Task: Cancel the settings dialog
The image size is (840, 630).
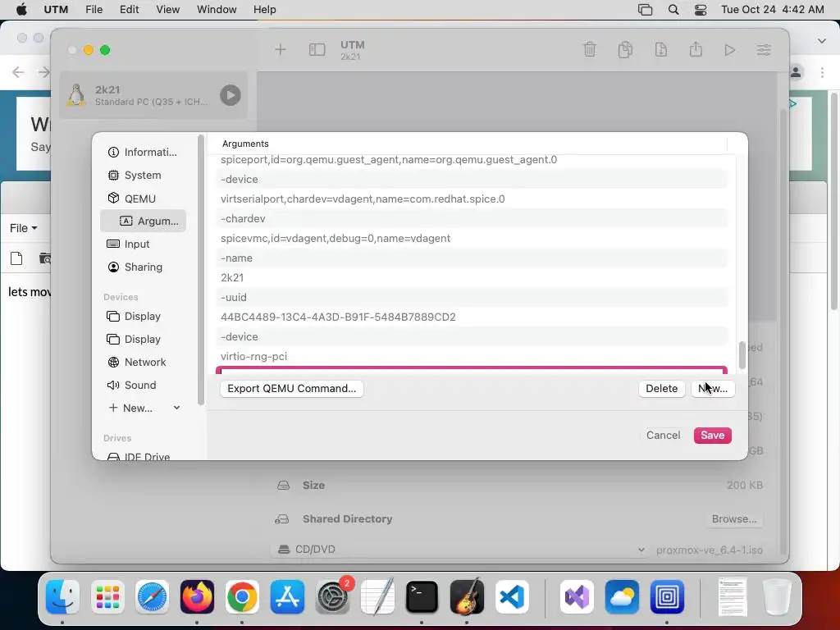Action: click(x=663, y=435)
